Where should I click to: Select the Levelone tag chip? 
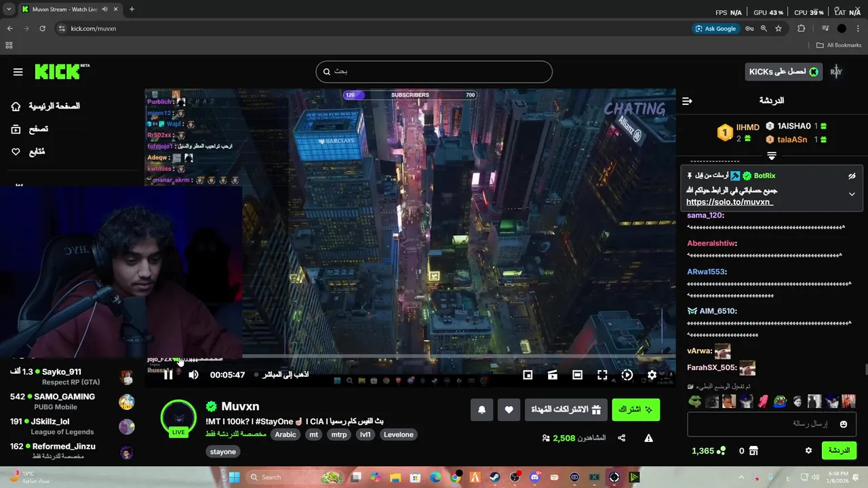pos(399,434)
